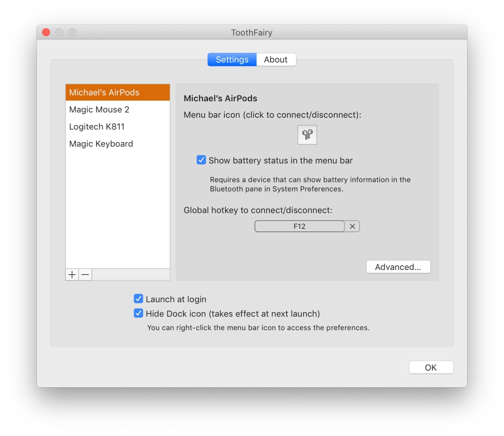This screenshot has width=504, height=436.
Task: Toggle Hide Dock icon checkbox
Action: [x=139, y=313]
